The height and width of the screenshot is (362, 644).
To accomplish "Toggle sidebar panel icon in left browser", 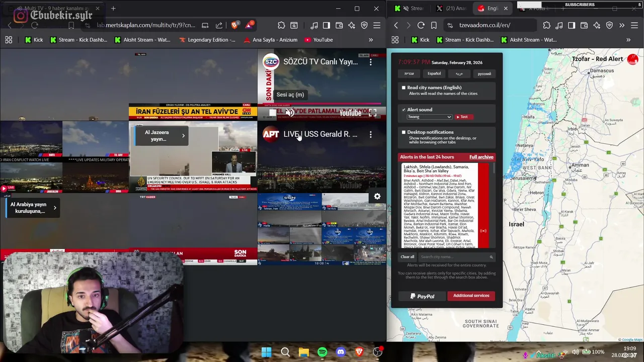I will (327, 25).
